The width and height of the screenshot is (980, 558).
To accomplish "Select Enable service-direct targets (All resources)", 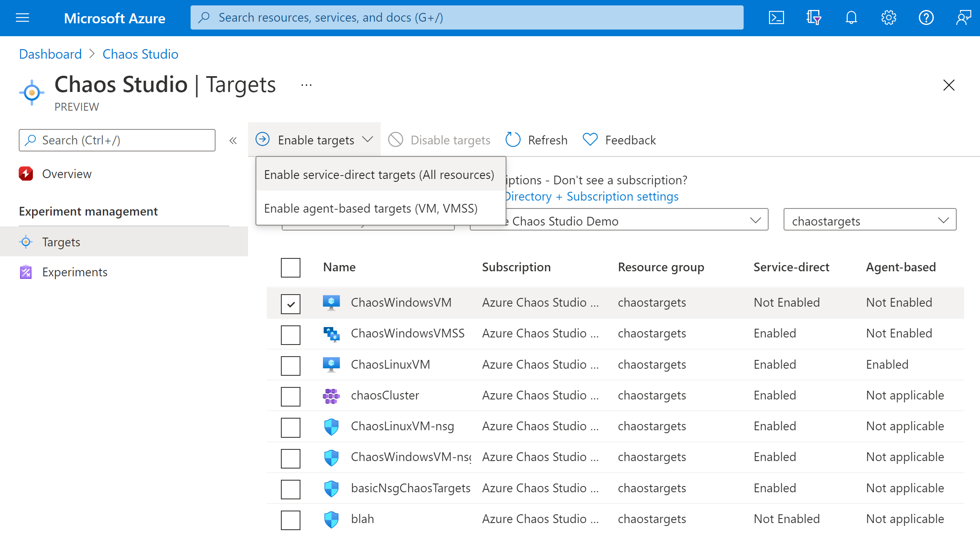I will (378, 174).
